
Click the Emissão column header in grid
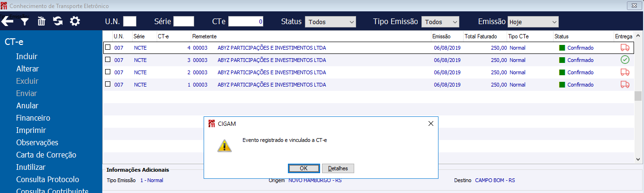(441, 36)
